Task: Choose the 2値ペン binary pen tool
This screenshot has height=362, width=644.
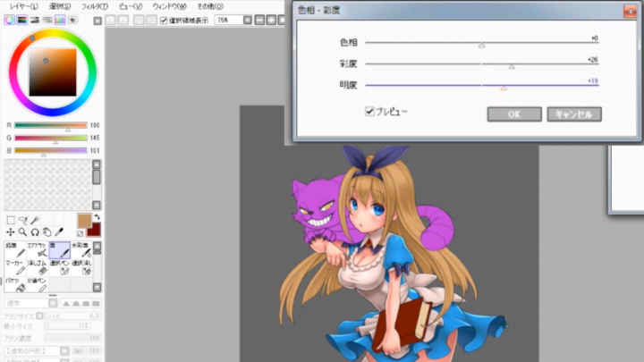Action: [38, 285]
